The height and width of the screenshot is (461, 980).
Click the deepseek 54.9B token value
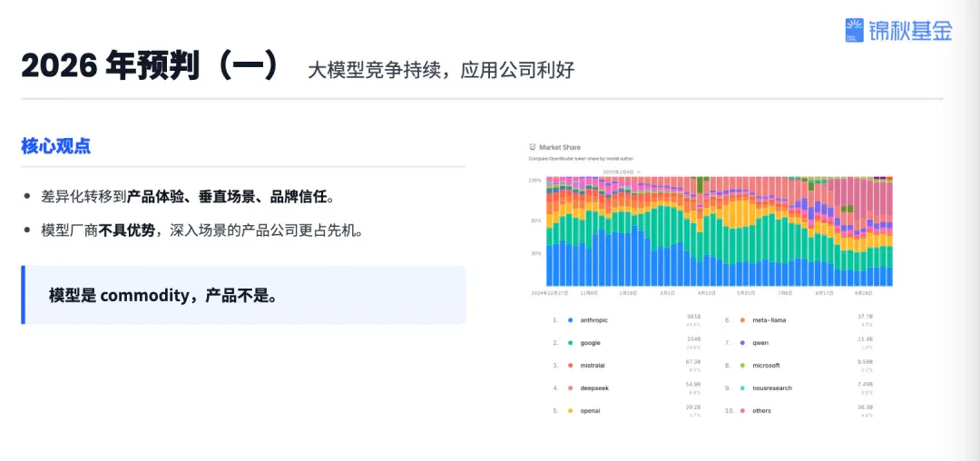(x=692, y=384)
